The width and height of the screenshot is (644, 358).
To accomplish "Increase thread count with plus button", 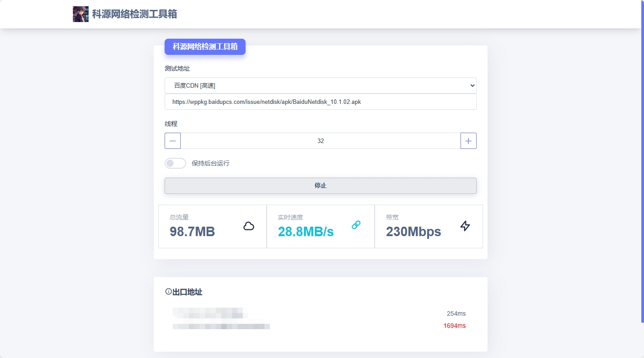I will [x=469, y=141].
